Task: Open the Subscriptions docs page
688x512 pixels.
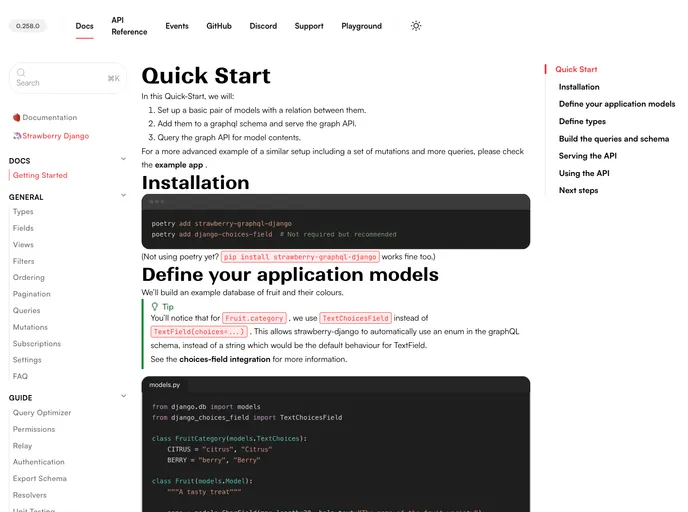Action: [x=37, y=344]
